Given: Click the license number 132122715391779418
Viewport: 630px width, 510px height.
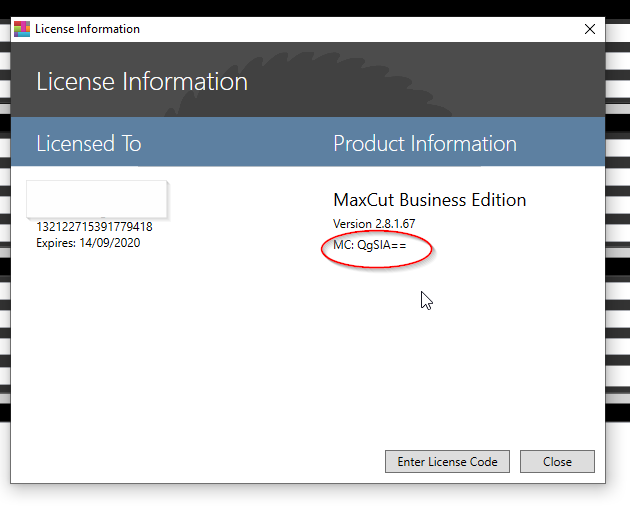Looking at the screenshot, I should click(x=94, y=227).
